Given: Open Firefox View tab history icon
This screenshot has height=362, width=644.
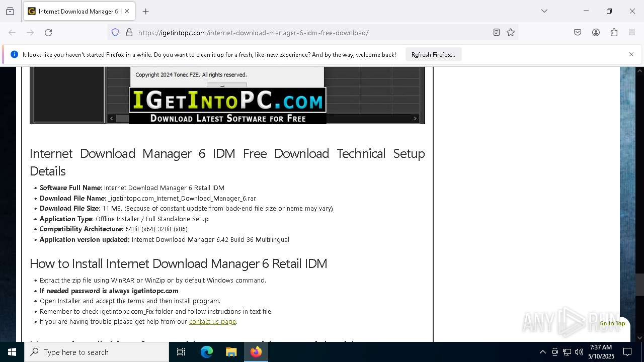Looking at the screenshot, I should point(10,11).
